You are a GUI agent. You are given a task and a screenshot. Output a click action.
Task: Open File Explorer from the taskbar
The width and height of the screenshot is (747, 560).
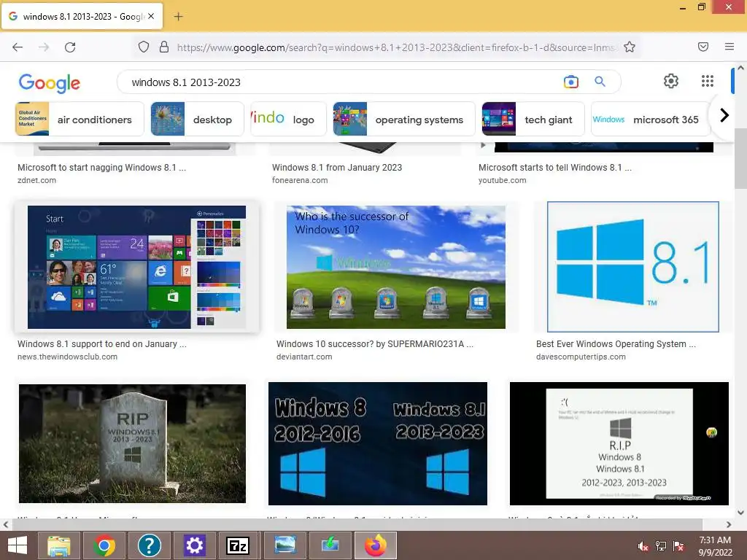pos(59,545)
